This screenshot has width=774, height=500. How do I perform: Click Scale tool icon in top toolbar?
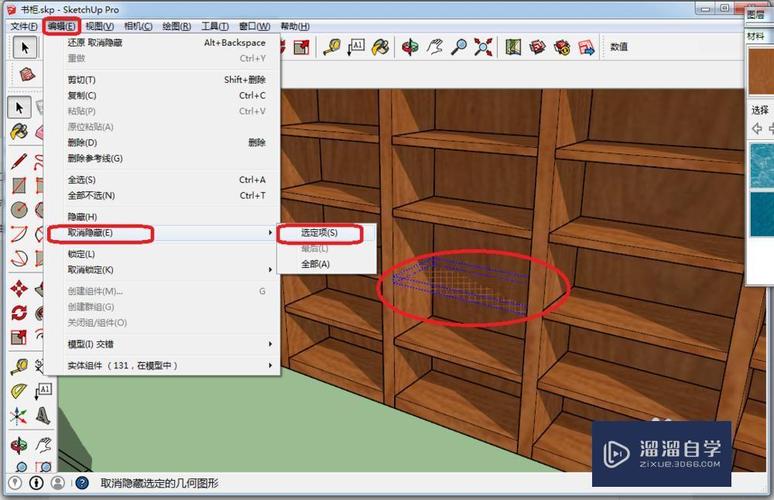pyautogui.click(x=301, y=47)
